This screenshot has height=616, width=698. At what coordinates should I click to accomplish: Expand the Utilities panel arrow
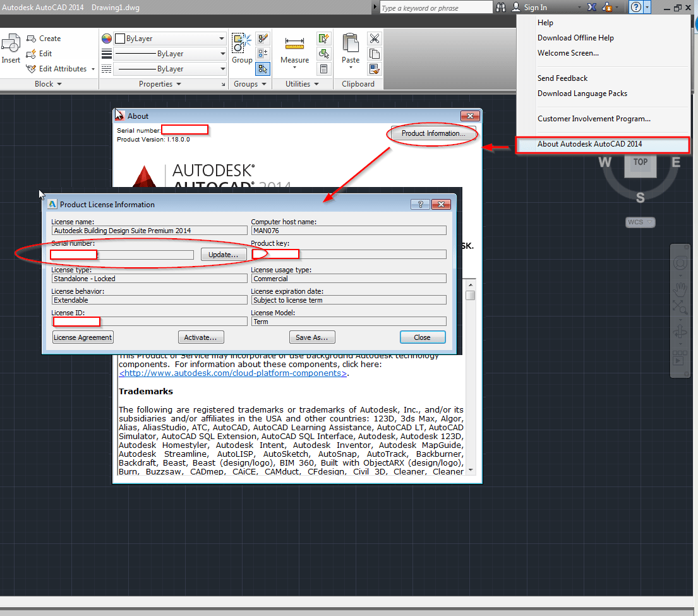[316, 84]
